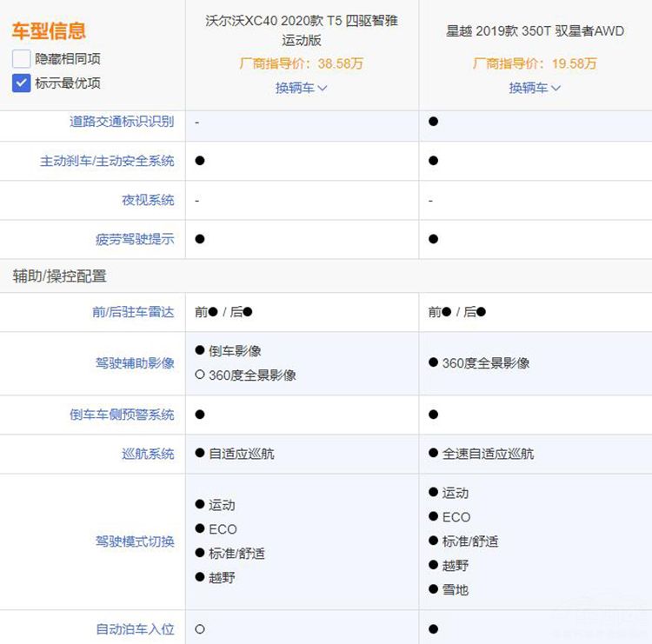
Task: Click the XC40 dot for 倒车车侧预警系统
Action: click(200, 415)
